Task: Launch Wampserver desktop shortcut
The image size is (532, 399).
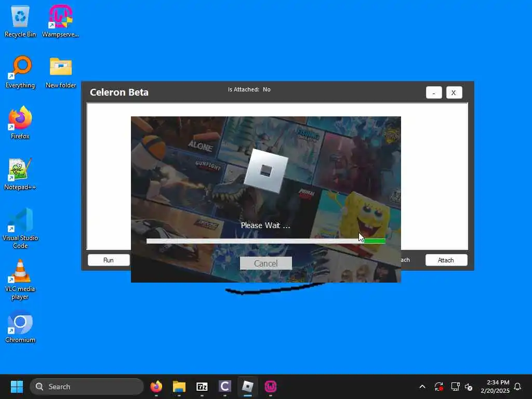Action: click(x=60, y=21)
